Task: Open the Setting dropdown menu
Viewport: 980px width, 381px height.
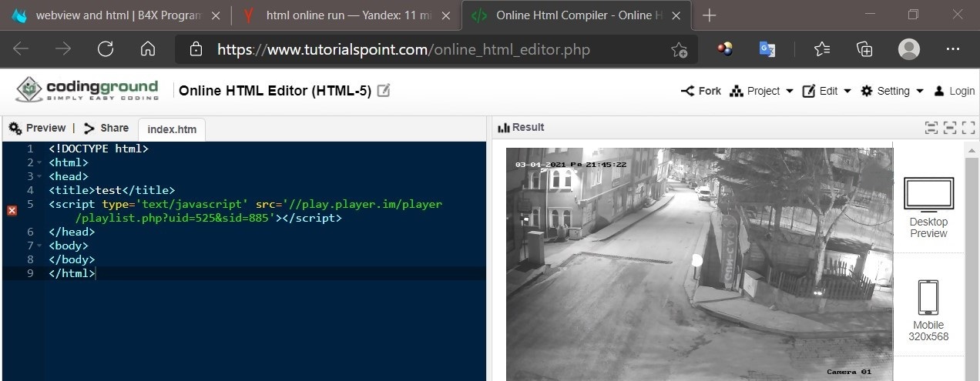Action: pyautogui.click(x=891, y=91)
